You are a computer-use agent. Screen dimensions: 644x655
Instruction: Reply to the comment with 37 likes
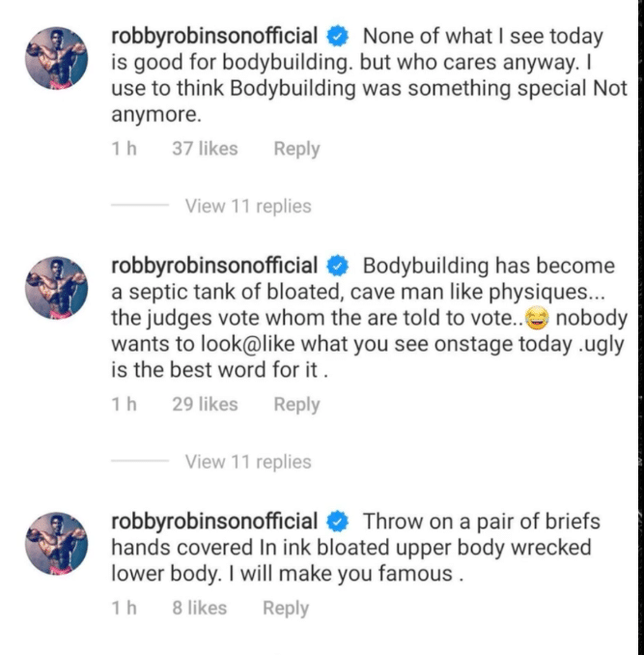click(296, 150)
